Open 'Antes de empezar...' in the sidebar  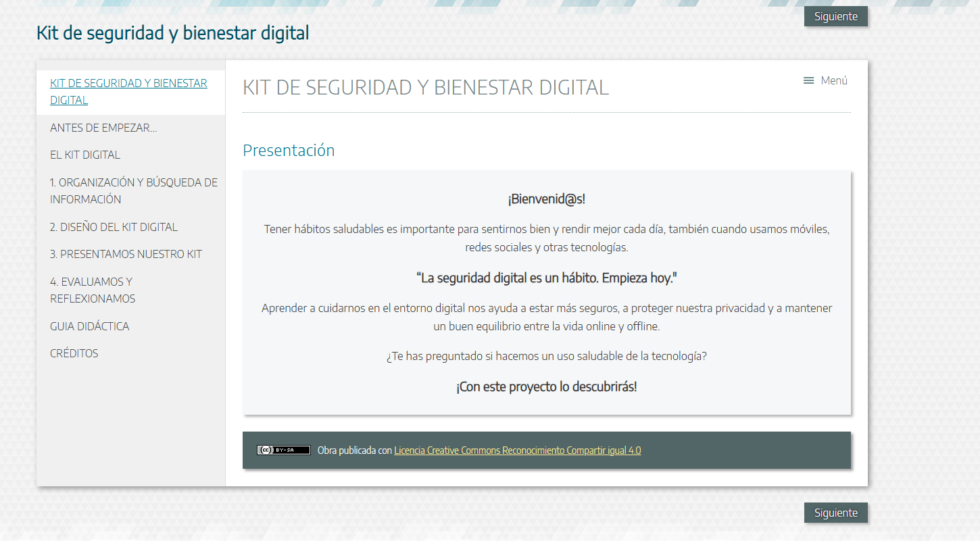[x=103, y=128]
